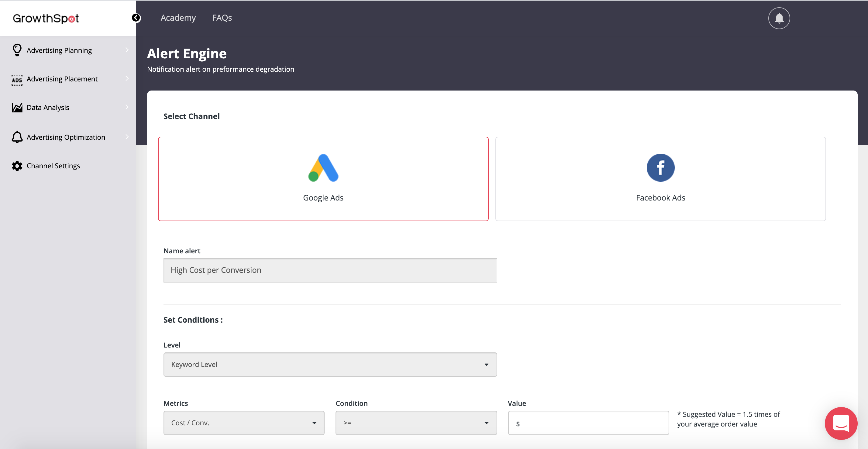The width and height of the screenshot is (868, 449).
Task: Click the Facebook logo icon
Action: pyautogui.click(x=660, y=168)
